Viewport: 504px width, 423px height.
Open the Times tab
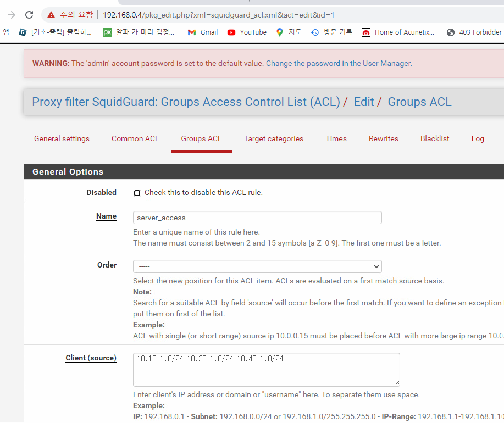pos(336,138)
